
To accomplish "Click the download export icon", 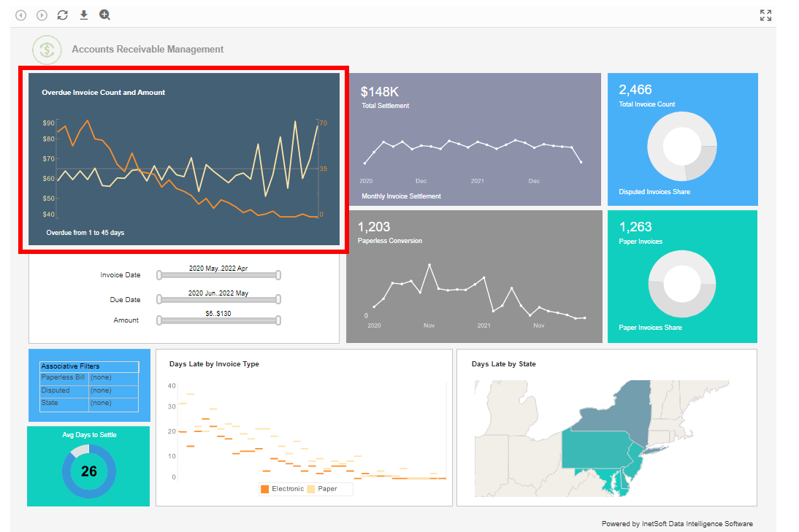I will [x=83, y=15].
